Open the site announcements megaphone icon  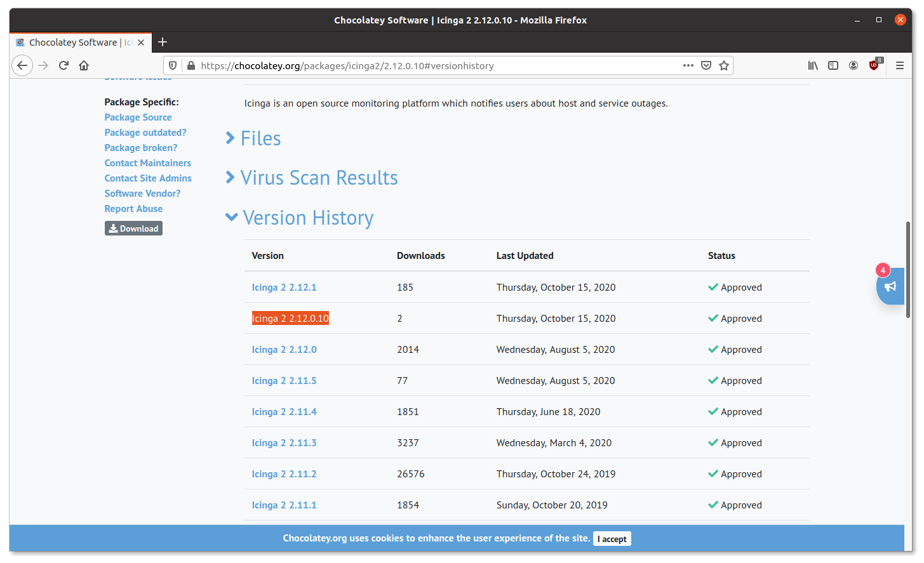click(x=890, y=287)
